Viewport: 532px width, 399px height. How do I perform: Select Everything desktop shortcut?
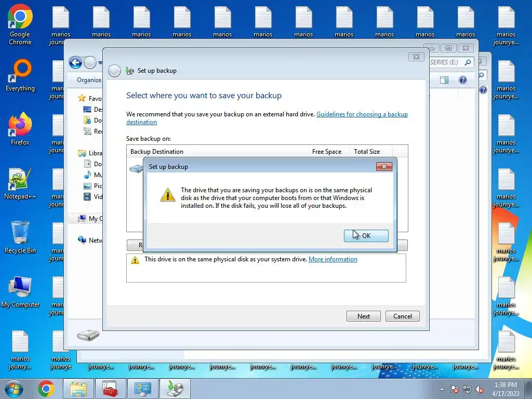pos(20,75)
